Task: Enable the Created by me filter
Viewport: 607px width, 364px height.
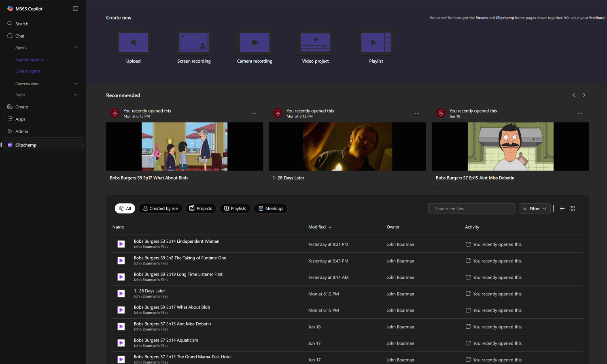Action: [160, 208]
